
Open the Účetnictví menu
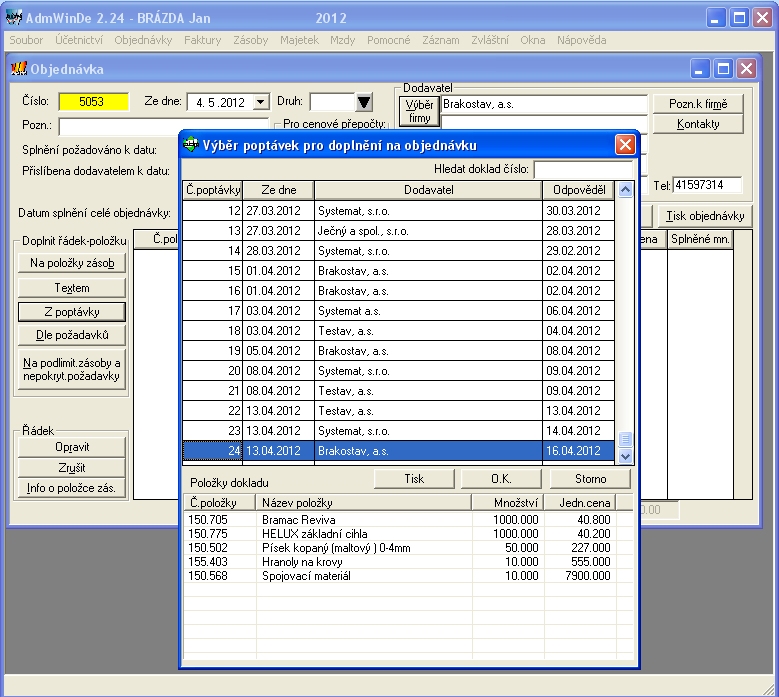click(x=79, y=40)
